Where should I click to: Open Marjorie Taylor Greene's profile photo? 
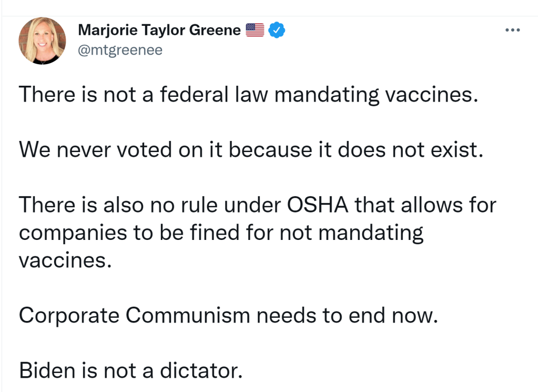[42, 41]
